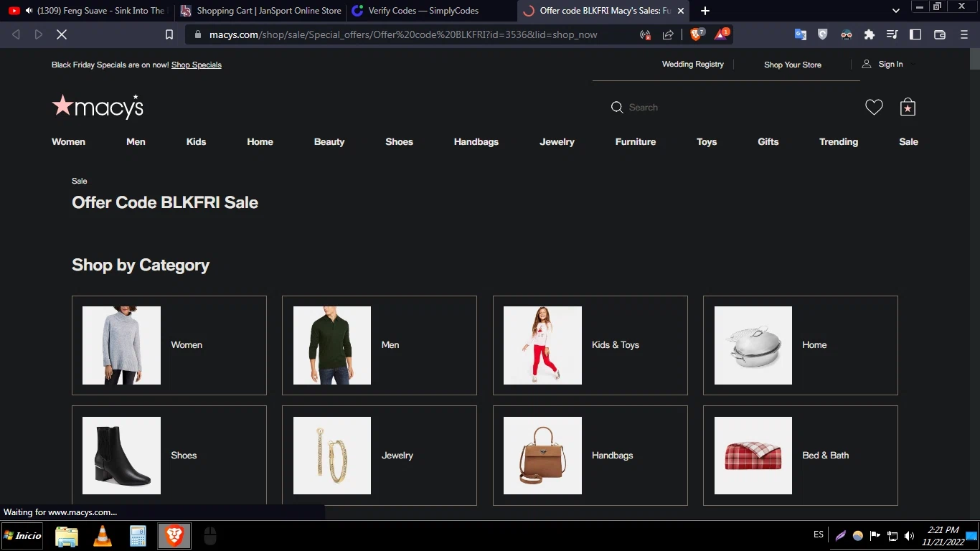Open the Calculator from the taskbar
The width and height of the screenshot is (980, 551).
coord(138,536)
